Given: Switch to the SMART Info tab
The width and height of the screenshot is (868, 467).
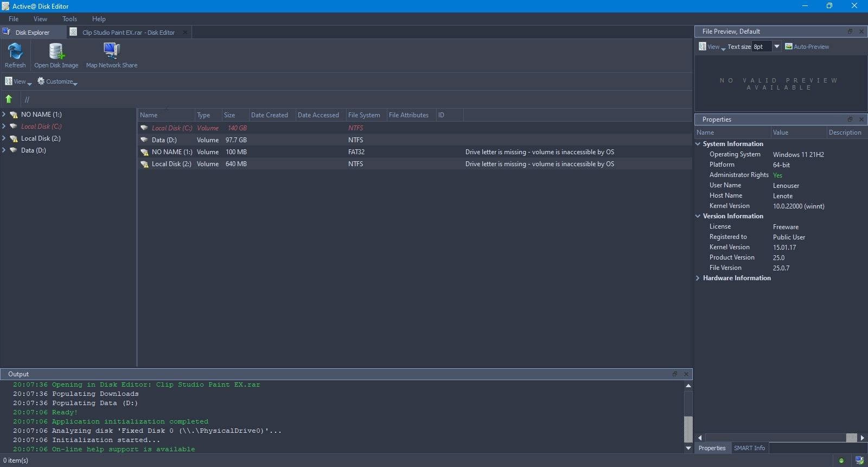Looking at the screenshot, I should [749, 448].
